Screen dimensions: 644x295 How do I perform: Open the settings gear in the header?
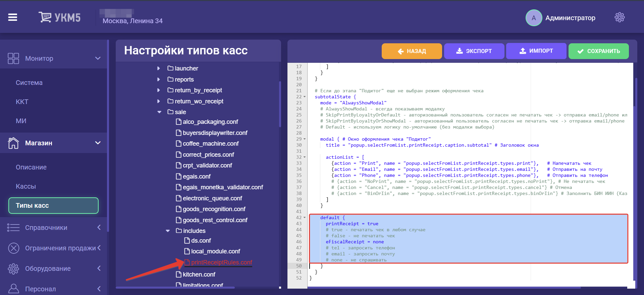point(620,17)
